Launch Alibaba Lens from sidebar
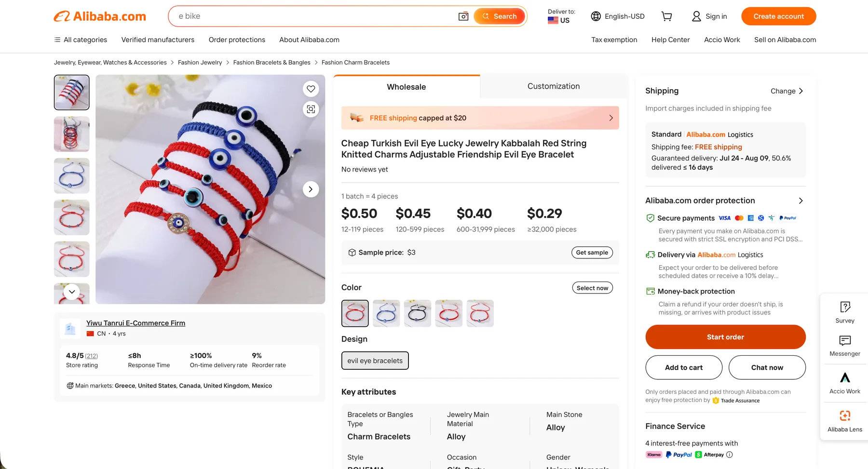The width and height of the screenshot is (868, 469). tap(845, 421)
